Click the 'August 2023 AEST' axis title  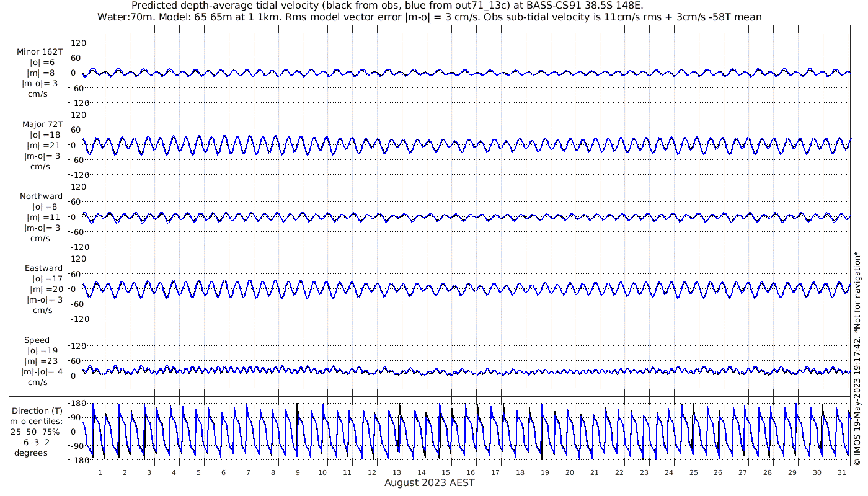(x=429, y=482)
